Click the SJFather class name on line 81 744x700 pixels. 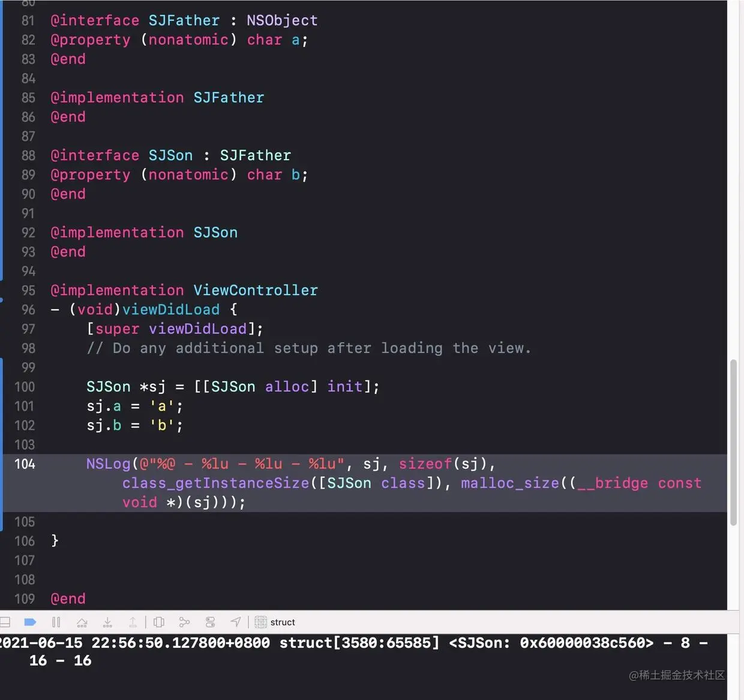point(184,20)
